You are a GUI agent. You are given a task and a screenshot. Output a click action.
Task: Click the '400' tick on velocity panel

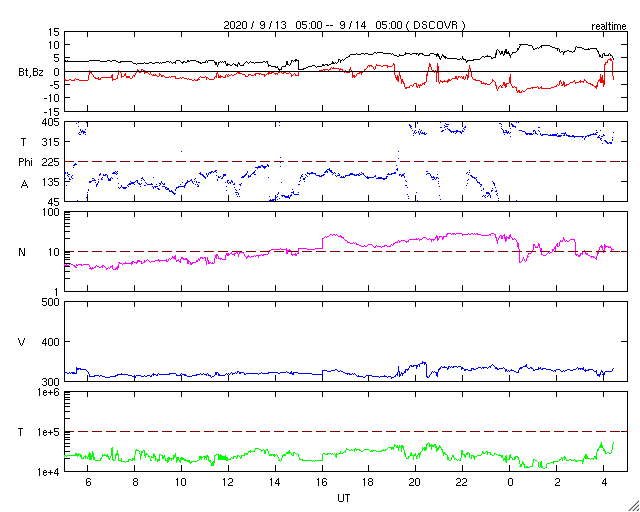51,342
